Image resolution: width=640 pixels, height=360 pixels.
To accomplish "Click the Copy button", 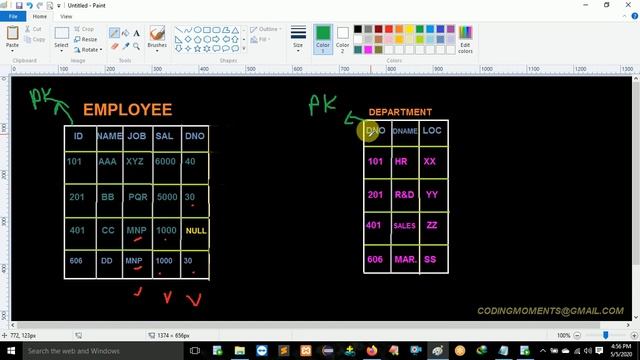I will coord(35,39).
